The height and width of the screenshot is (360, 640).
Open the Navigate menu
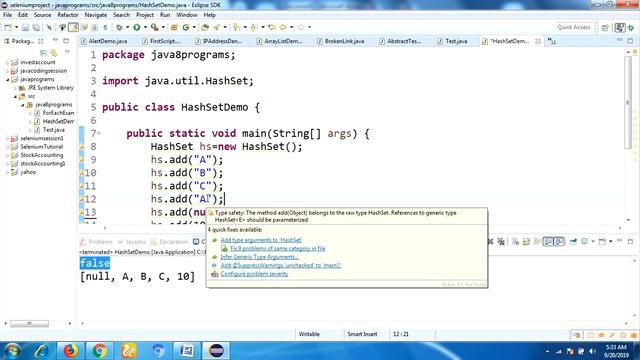(96, 15)
